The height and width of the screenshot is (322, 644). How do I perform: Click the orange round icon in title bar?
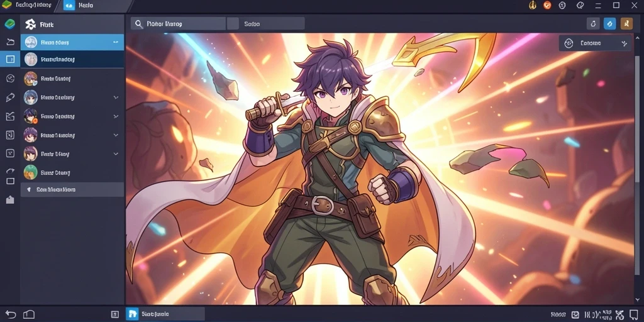(x=547, y=5)
